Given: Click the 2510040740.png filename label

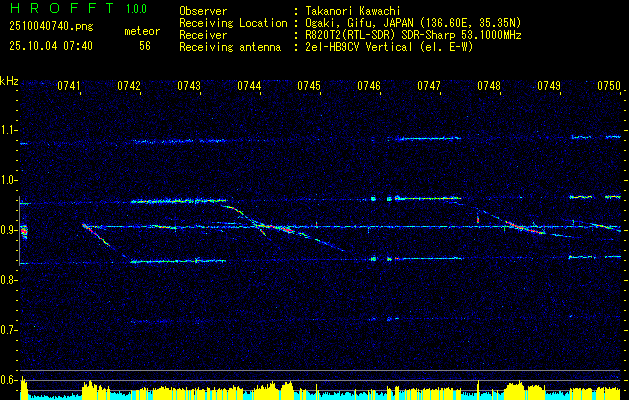Looking at the screenshot, I should point(51,27).
